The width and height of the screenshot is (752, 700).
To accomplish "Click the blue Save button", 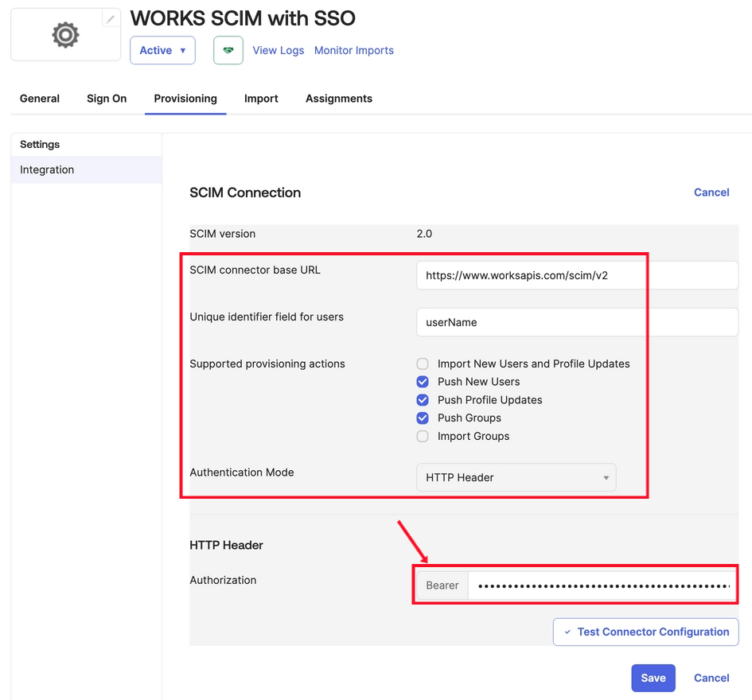I will [653, 678].
